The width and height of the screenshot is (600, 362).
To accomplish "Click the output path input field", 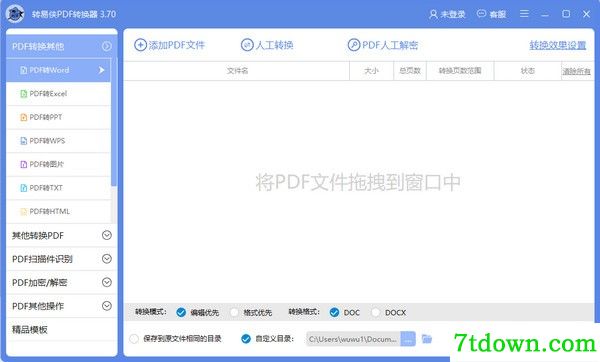I will point(353,339).
